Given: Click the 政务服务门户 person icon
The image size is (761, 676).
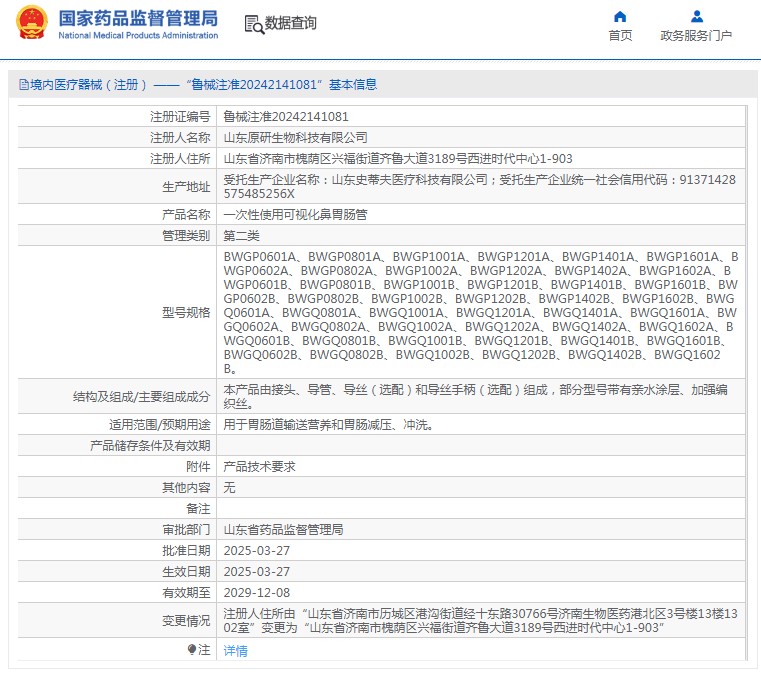Looking at the screenshot, I should point(696,16).
